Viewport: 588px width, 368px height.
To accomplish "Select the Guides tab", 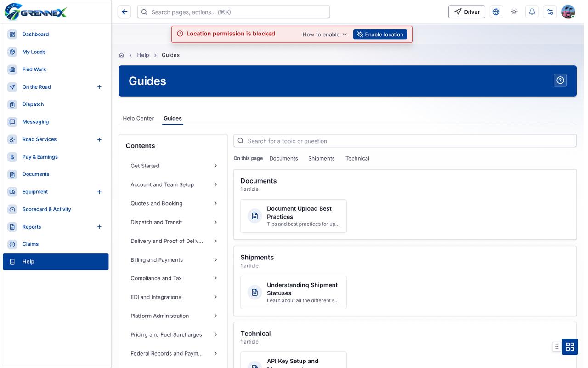I will coord(173,119).
